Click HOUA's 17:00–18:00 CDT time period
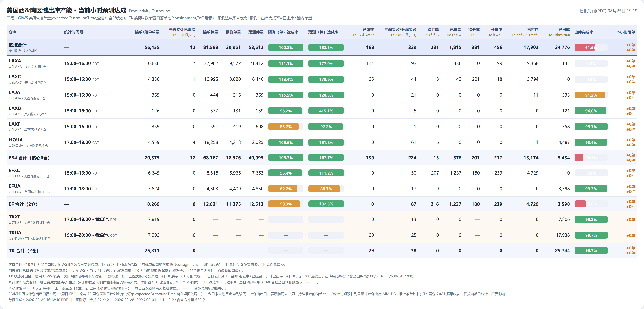 click(81, 142)
